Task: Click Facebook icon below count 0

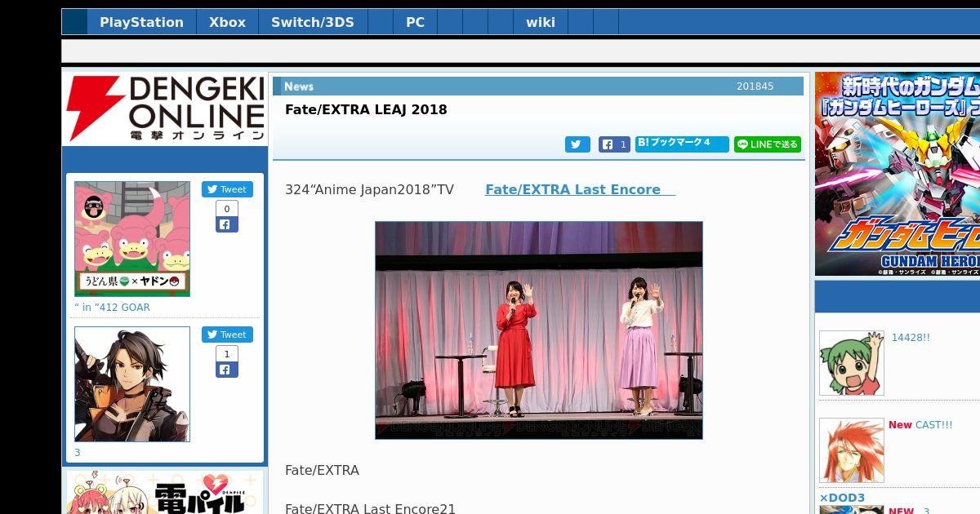Action: (x=227, y=224)
